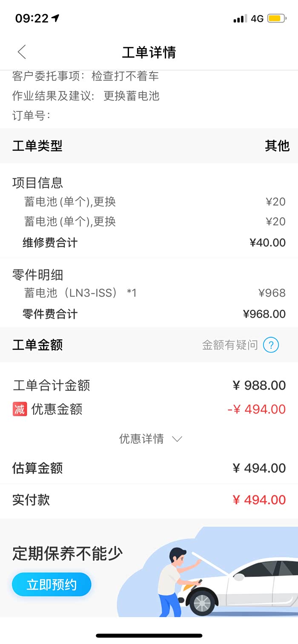Tap the 工单详情 page title

click(149, 52)
